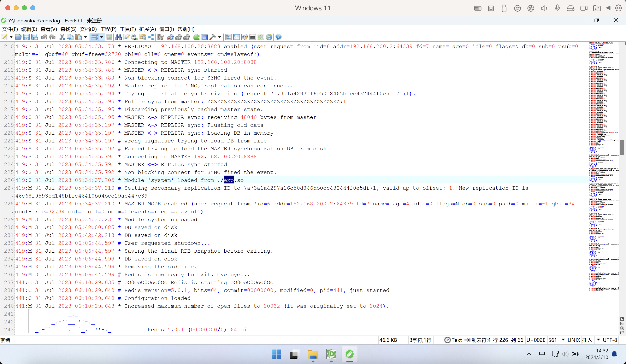
Task: Open the 14:32 clock and date
Action: coord(596,354)
